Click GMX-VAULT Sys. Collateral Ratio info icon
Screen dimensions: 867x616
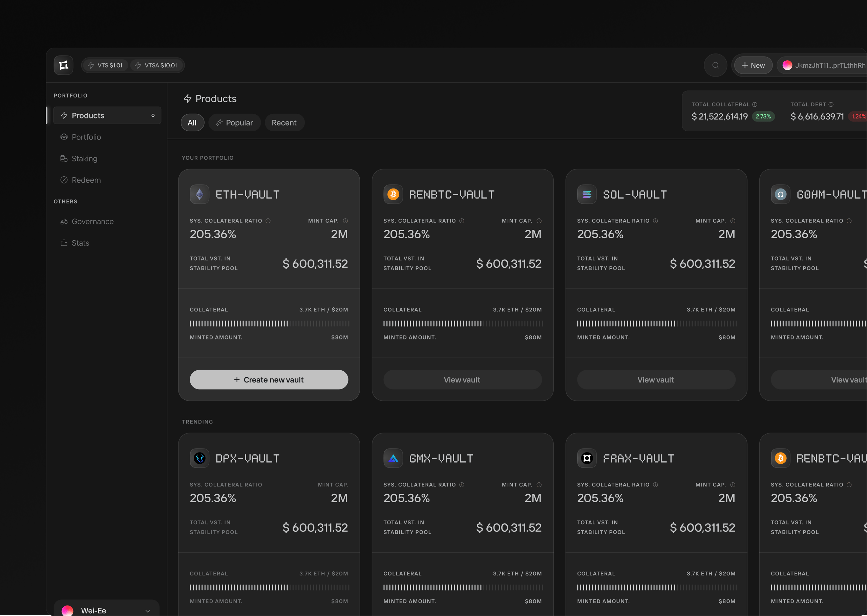tap(462, 485)
